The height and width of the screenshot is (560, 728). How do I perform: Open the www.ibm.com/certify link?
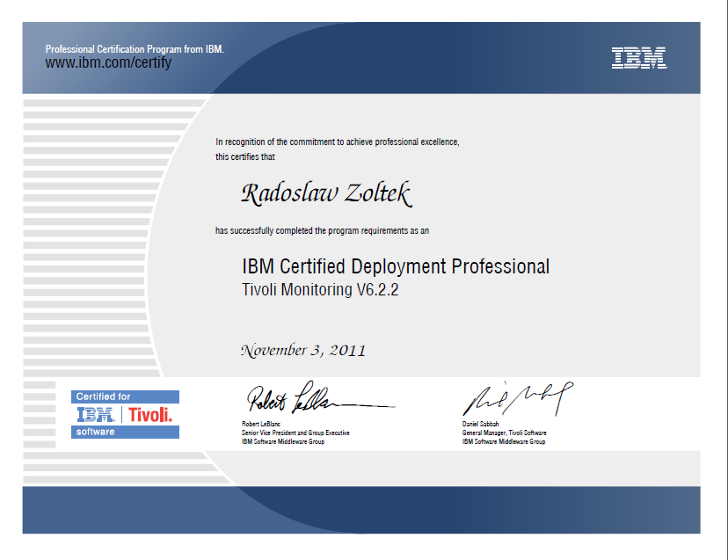tap(108, 63)
